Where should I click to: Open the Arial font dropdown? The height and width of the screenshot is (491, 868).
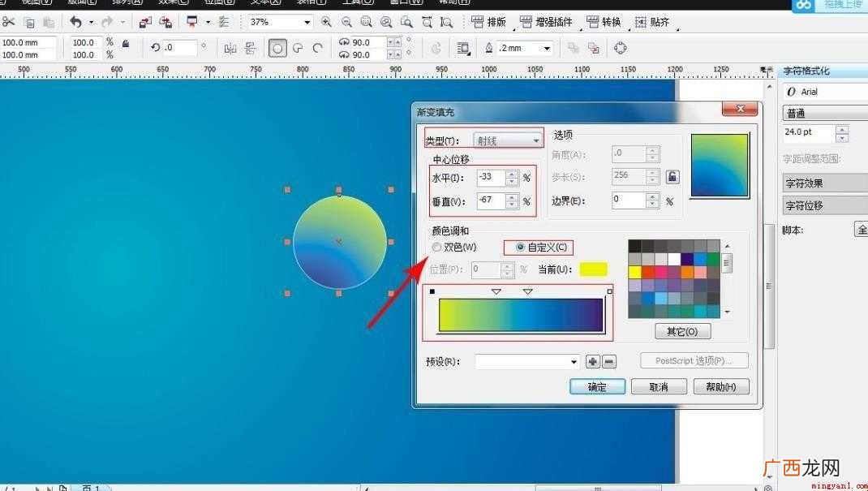pos(825,92)
